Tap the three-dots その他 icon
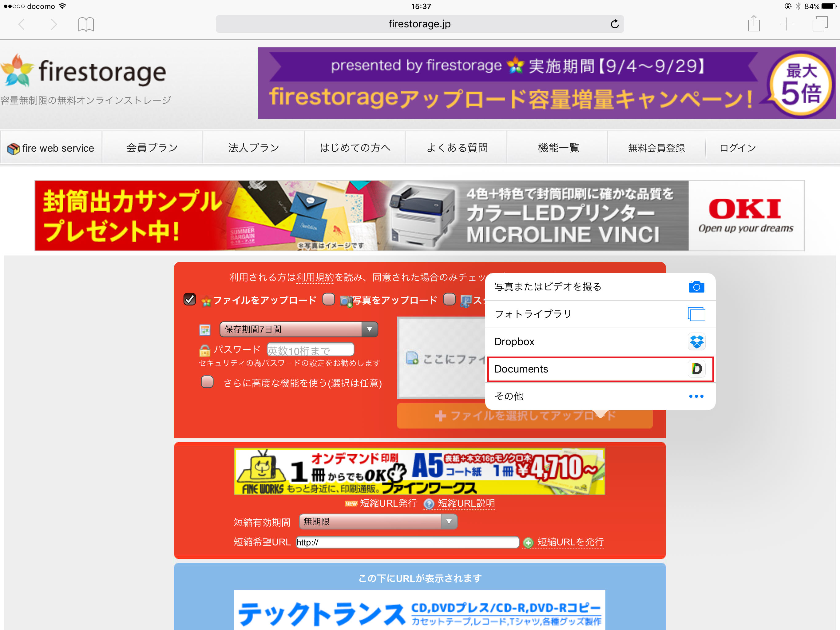Image resolution: width=840 pixels, height=630 pixels. 696,396
